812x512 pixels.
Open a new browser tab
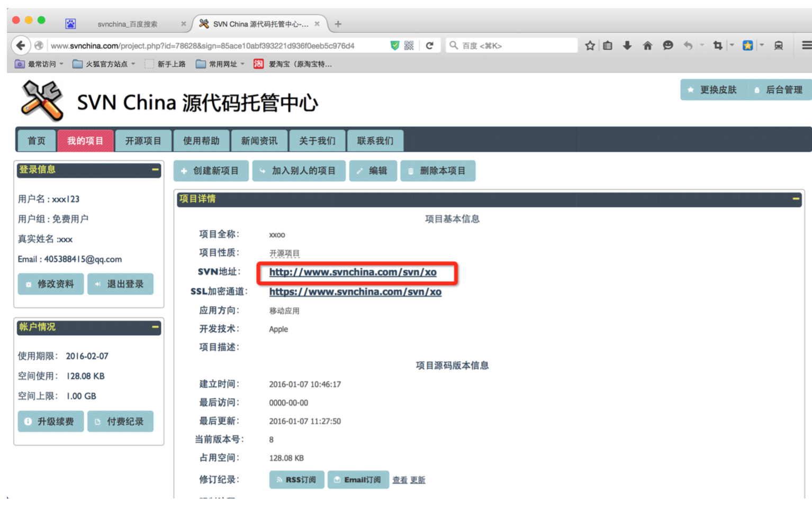pos(338,24)
